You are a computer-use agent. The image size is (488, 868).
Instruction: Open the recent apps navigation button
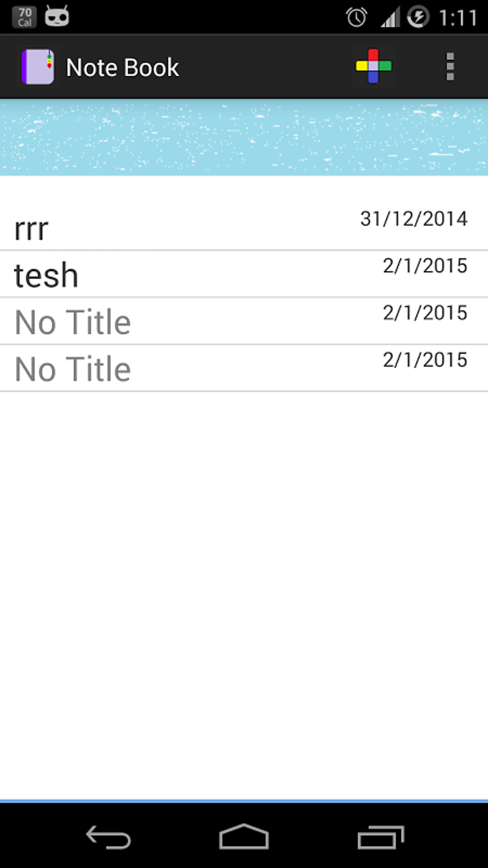(x=381, y=838)
